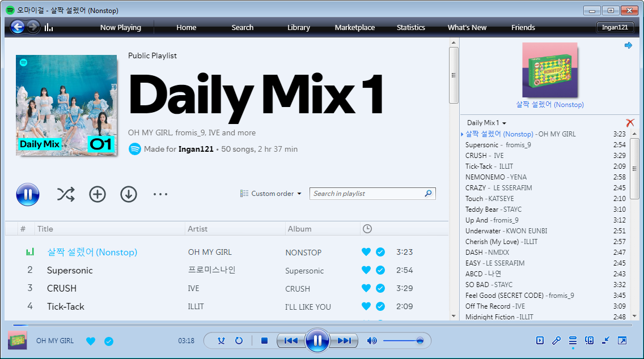Open 살짝 설렜어 (Nonstop) link under album art
Image resolution: width=644 pixels, height=359 pixels.
tap(549, 105)
